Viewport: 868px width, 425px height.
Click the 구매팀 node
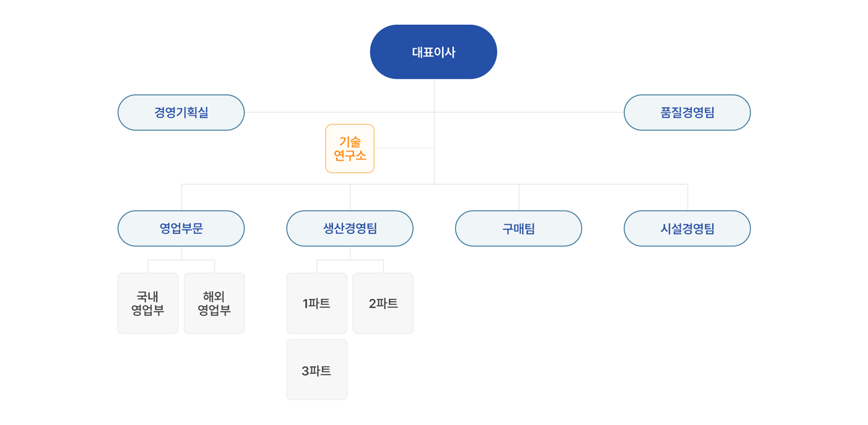[518, 228]
